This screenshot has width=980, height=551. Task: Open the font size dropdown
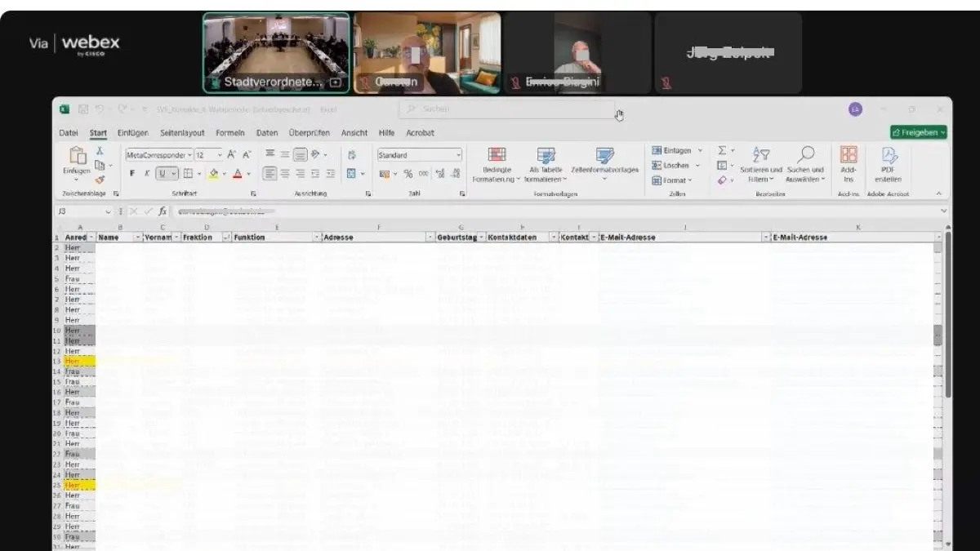220,154
